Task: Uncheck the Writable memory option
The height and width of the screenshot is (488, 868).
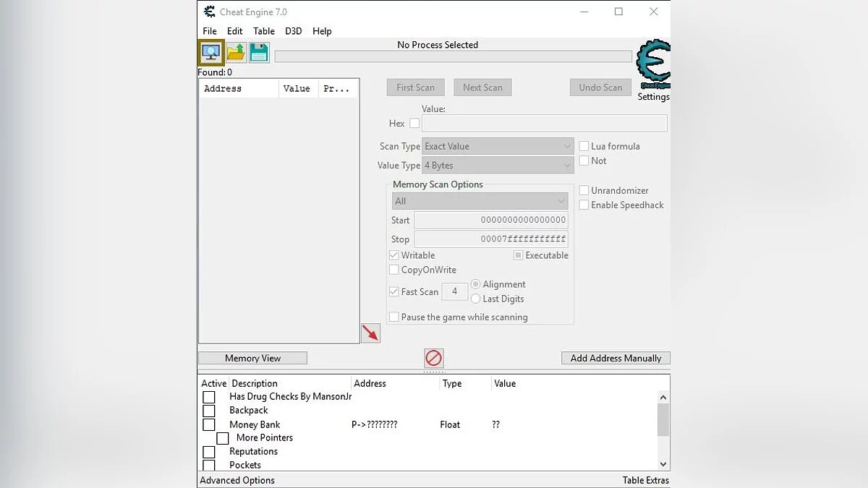Action: tap(394, 255)
